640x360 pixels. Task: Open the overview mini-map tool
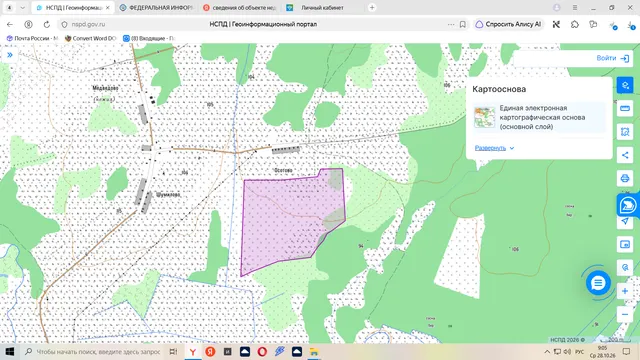625,244
